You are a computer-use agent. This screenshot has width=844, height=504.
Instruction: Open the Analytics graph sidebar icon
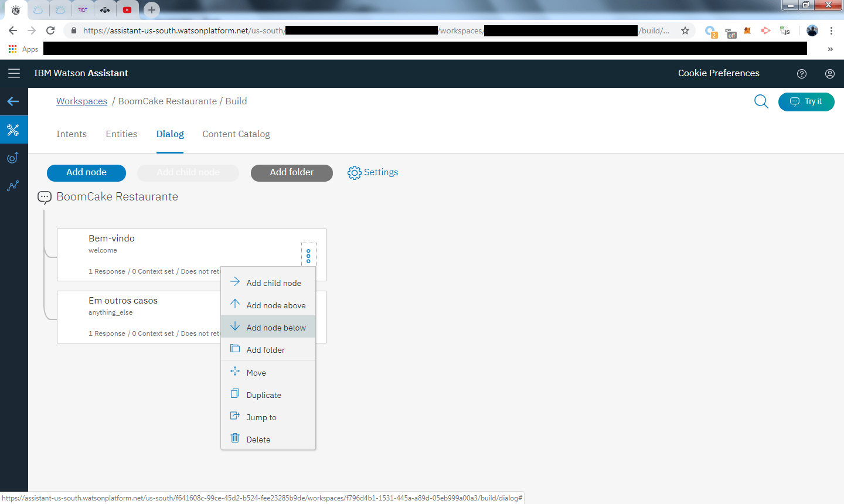(13, 186)
